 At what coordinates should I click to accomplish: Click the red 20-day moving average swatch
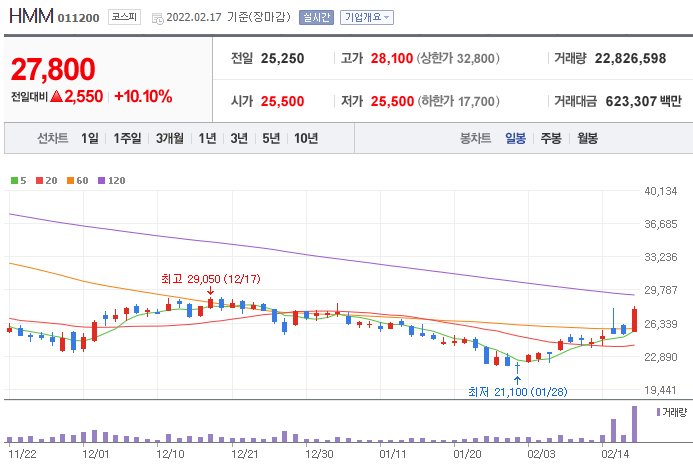coord(39,180)
